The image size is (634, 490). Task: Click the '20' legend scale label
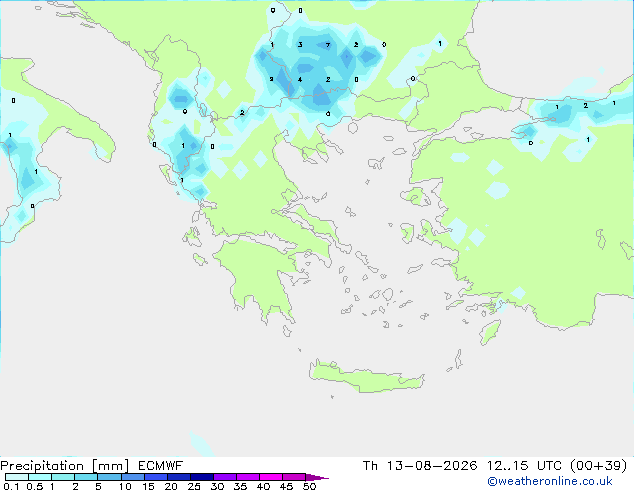pos(171,486)
